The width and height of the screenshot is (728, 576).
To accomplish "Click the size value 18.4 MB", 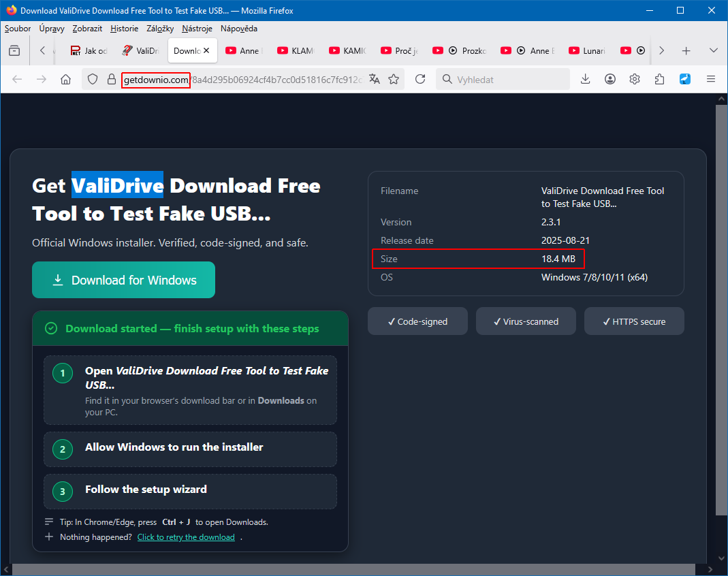I will pyautogui.click(x=558, y=259).
